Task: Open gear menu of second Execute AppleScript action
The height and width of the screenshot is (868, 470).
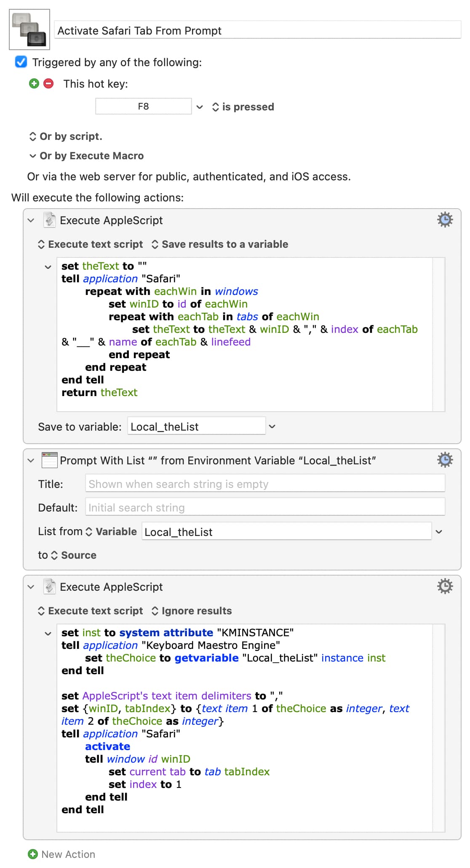Action: (x=445, y=587)
